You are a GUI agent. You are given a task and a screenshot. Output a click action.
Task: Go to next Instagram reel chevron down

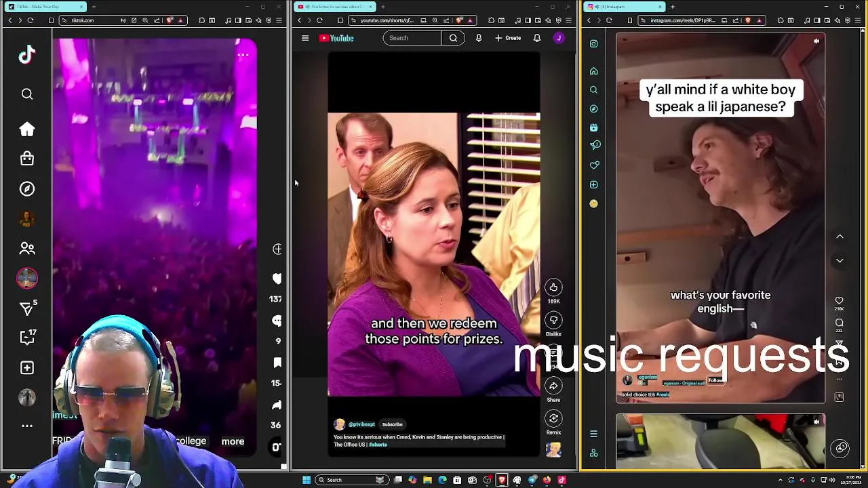pos(840,260)
